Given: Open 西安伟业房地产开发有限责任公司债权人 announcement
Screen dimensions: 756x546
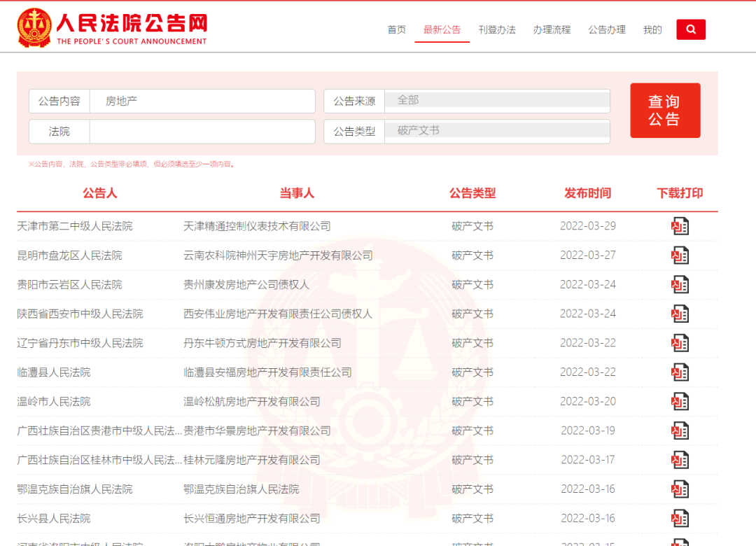Looking at the screenshot, I should [278, 314].
